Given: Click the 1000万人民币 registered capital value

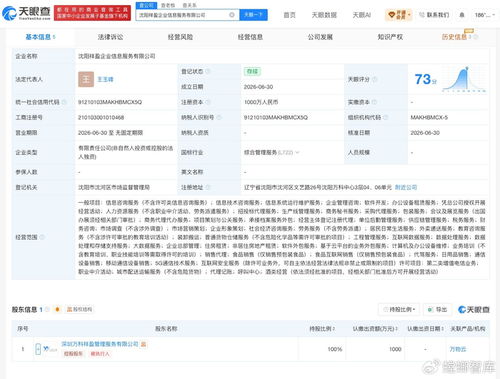Looking at the screenshot, I should click(261, 102).
